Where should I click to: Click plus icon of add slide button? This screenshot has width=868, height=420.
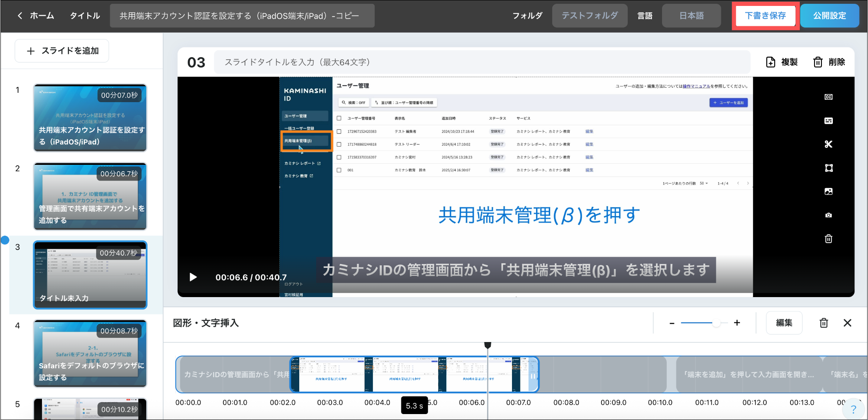click(x=31, y=51)
